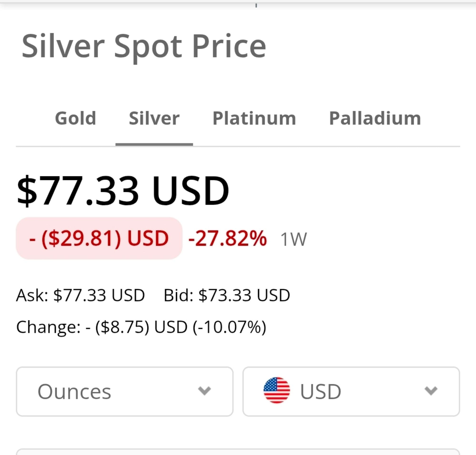Click the 1W timeframe label
Screen dimensions: 476x455
[293, 240]
